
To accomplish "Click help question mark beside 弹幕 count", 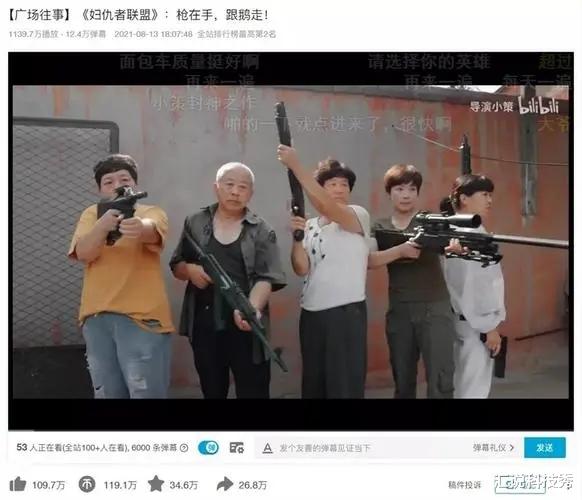I will point(184,448).
